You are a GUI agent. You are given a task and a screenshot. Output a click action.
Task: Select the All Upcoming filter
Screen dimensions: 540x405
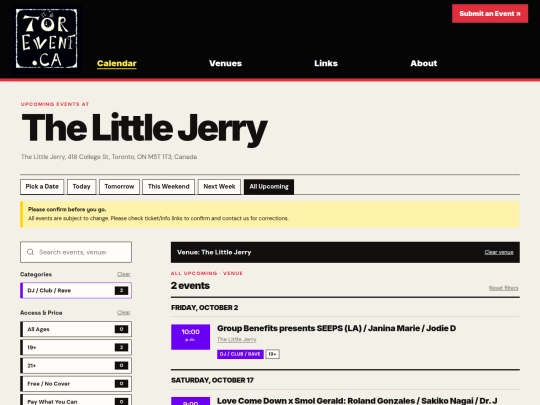(x=269, y=187)
